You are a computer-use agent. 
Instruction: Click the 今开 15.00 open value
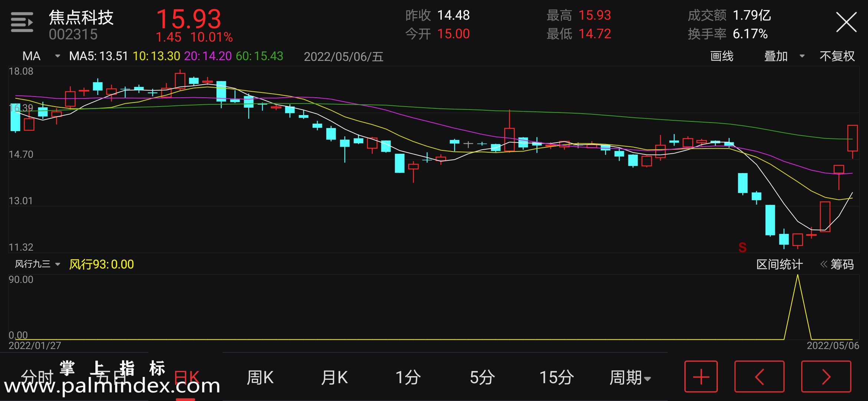pyautogui.click(x=437, y=34)
